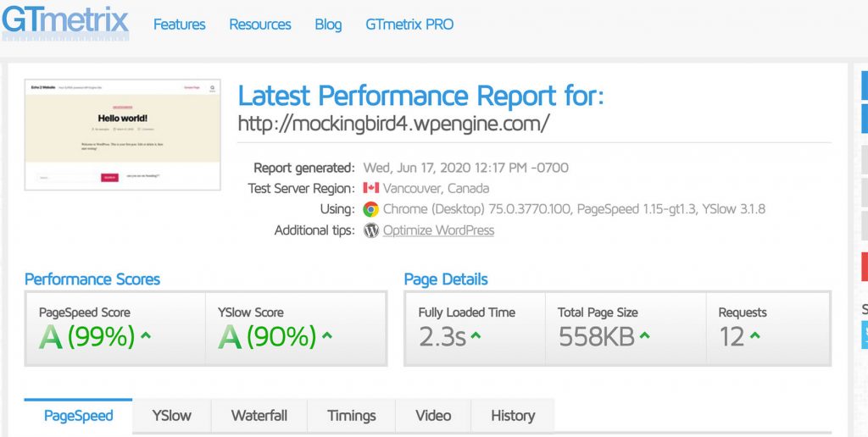Click the mockingbird4.wpengine.com URL text
The height and width of the screenshot is (437, 868).
coord(393,124)
